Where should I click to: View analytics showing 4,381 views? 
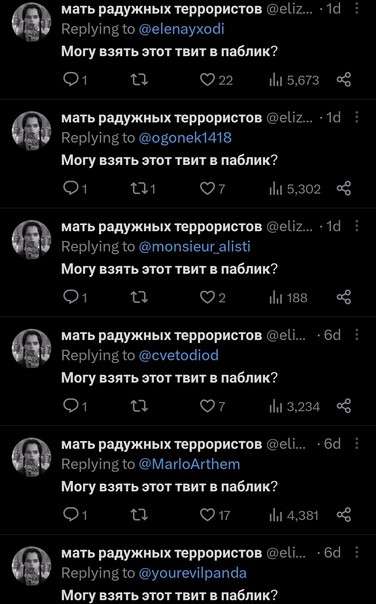tap(294, 515)
